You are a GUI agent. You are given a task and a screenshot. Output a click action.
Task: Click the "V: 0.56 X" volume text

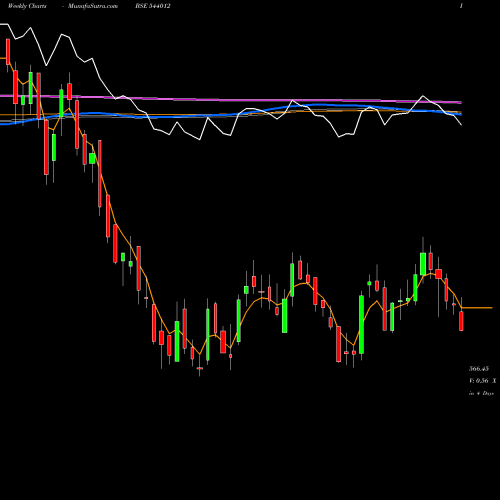(483, 381)
